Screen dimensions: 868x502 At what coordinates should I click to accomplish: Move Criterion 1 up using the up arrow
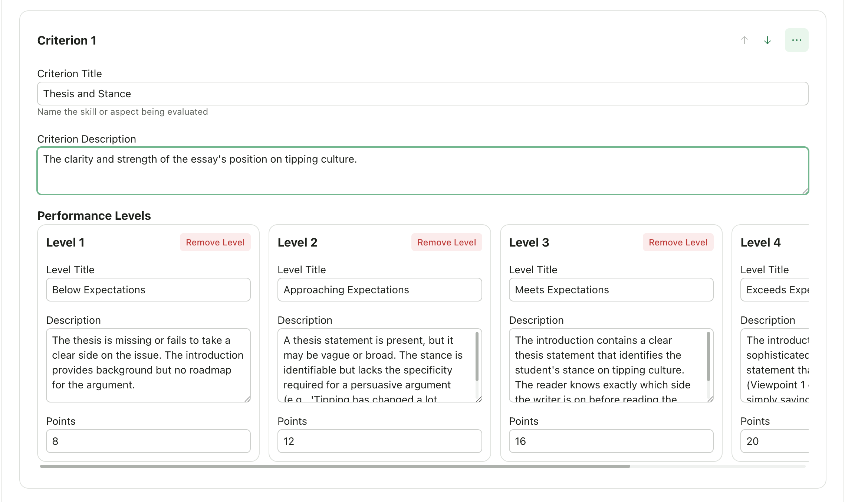click(x=744, y=40)
